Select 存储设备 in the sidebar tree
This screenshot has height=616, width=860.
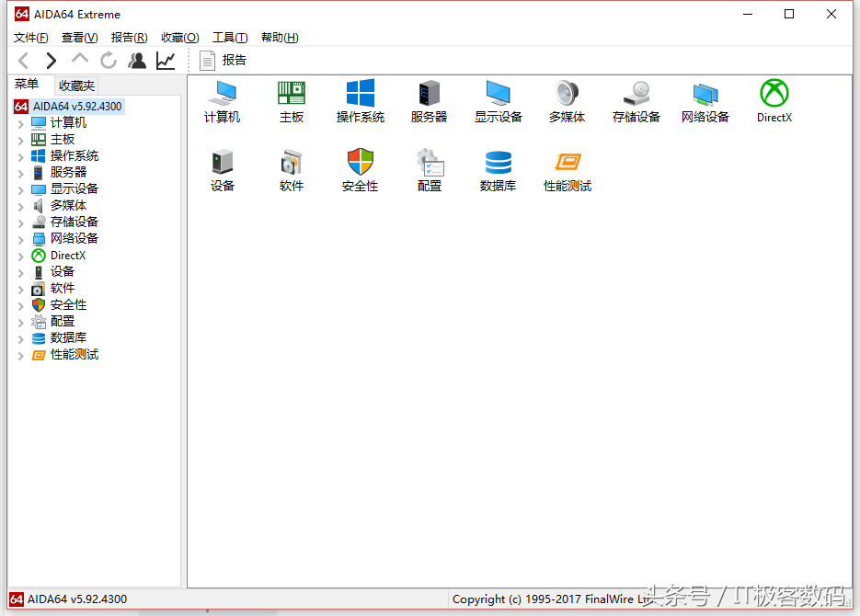click(x=65, y=222)
